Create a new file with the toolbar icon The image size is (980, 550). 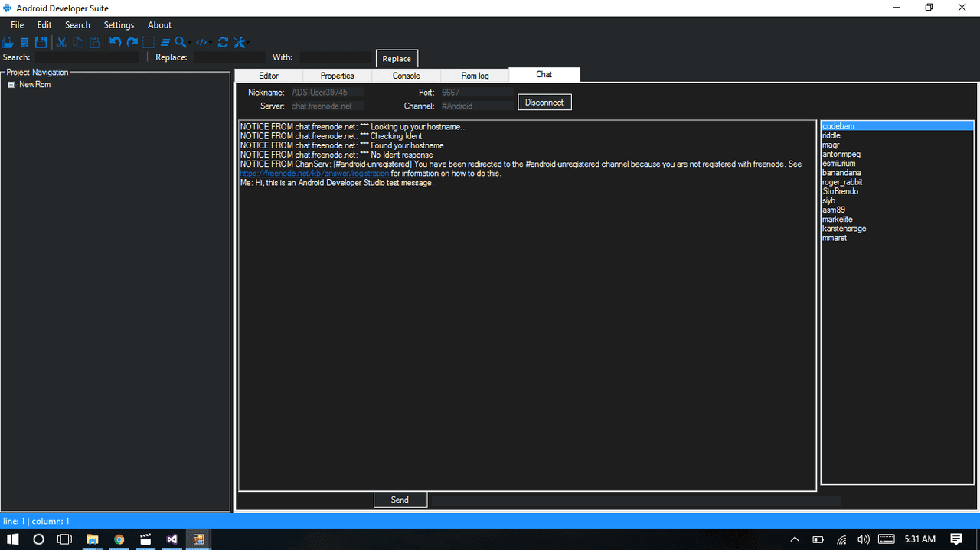click(x=24, y=43)
